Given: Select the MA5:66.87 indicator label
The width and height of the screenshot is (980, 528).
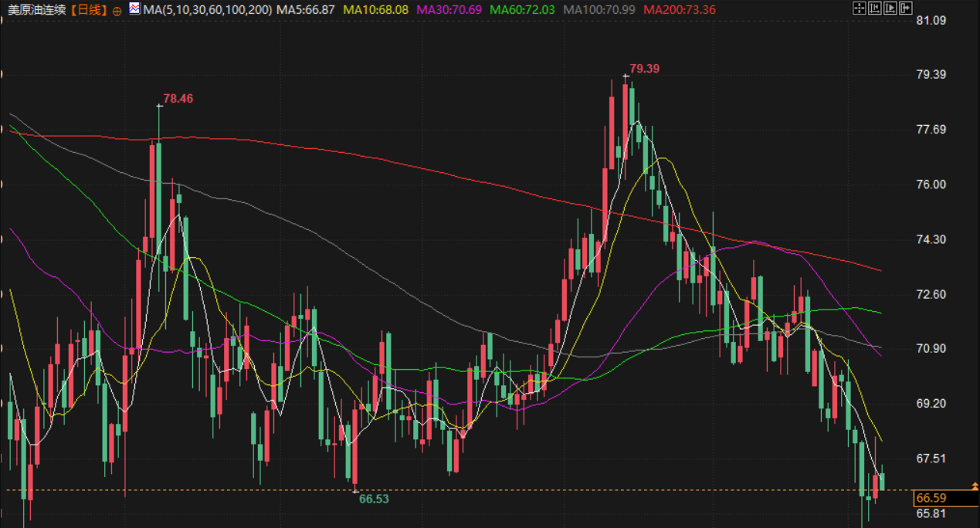Looking at the screenshot, I should point(306,9).
